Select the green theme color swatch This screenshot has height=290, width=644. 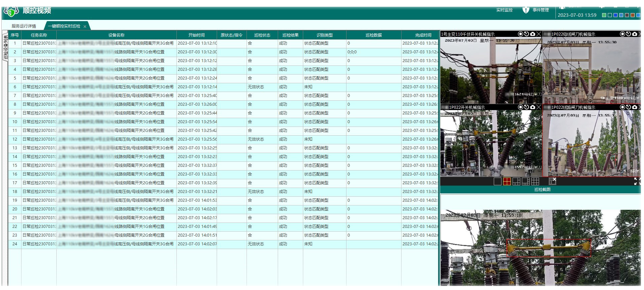604,15
